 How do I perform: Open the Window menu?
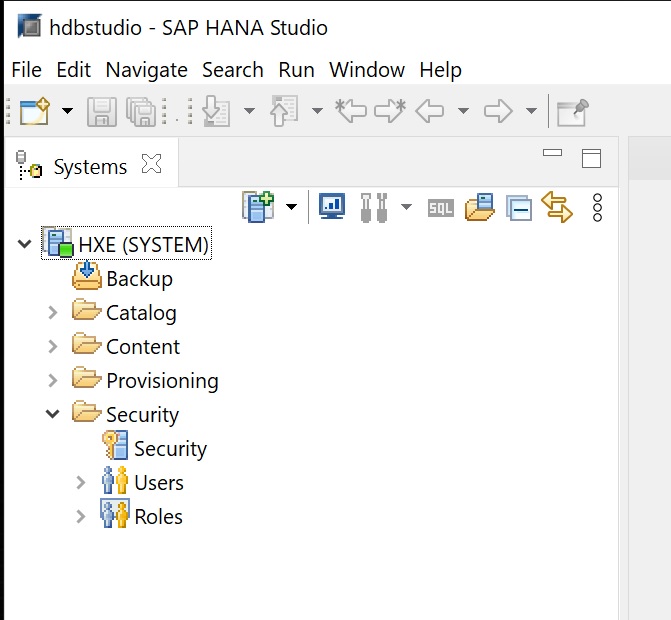pos(367,70)
